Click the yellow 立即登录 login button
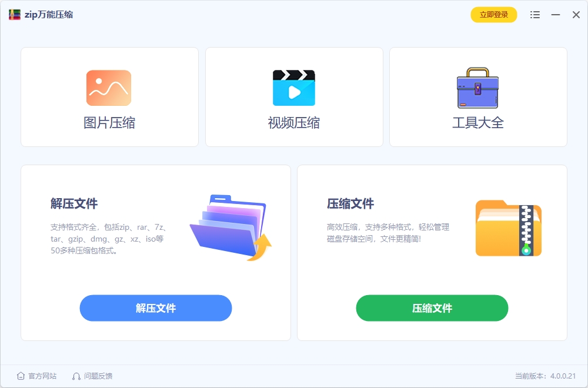The height and width of the screenshot is (388, 588). pos(494,15)
